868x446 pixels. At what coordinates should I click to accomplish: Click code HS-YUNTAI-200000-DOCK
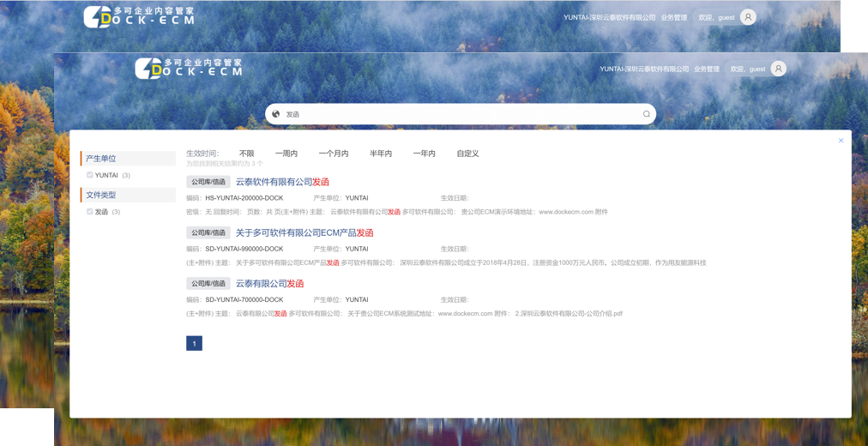tap(244, 198)
